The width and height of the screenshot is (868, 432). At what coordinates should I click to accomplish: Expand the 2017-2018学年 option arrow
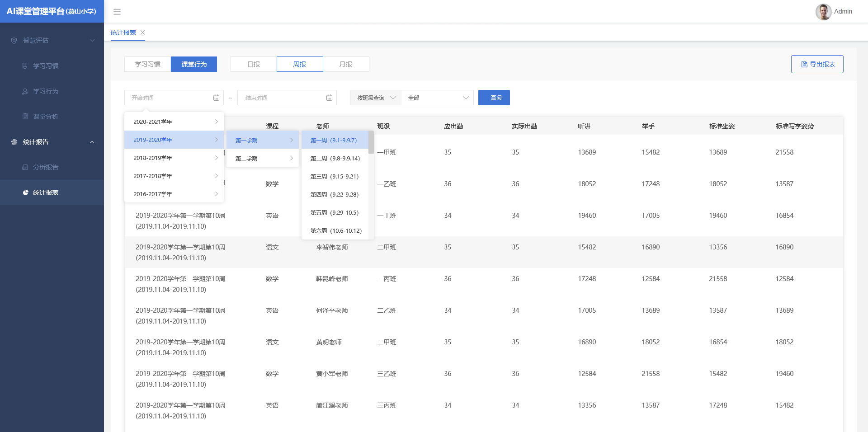coord(217,176)
